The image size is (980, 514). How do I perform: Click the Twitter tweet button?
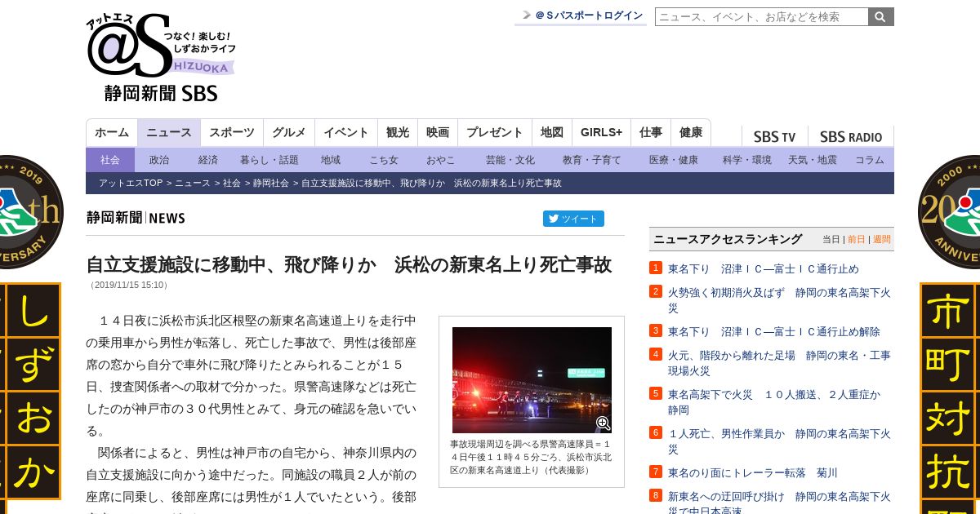(x=573, y=219)
